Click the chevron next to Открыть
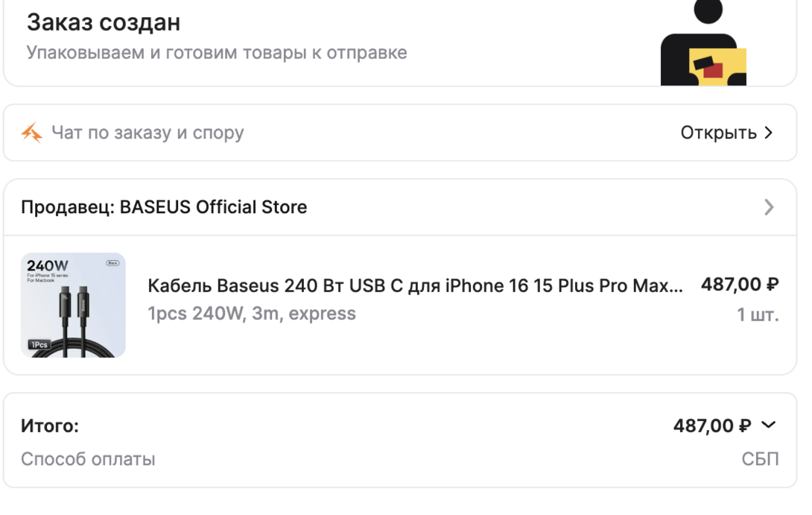The image size is (812, 515). point(769,133)
